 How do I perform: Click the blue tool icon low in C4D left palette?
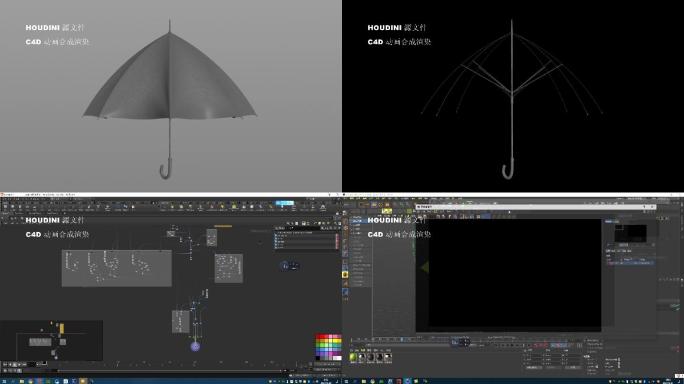pos(345,292)
